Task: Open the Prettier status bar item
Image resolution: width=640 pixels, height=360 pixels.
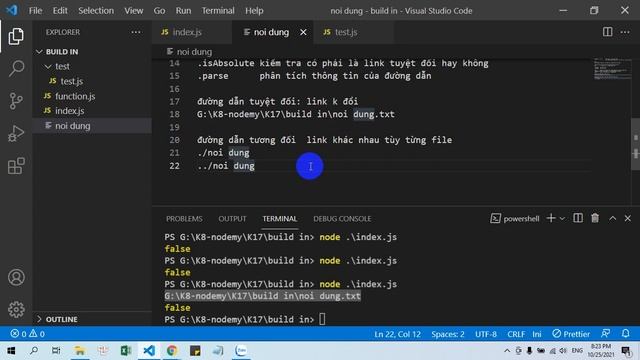Action: click(571, 334)
